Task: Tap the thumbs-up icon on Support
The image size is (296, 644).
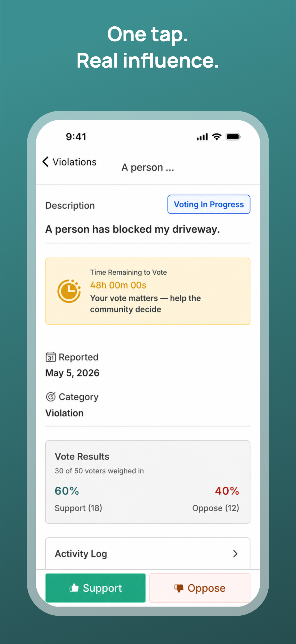Action: pos(74,588)
